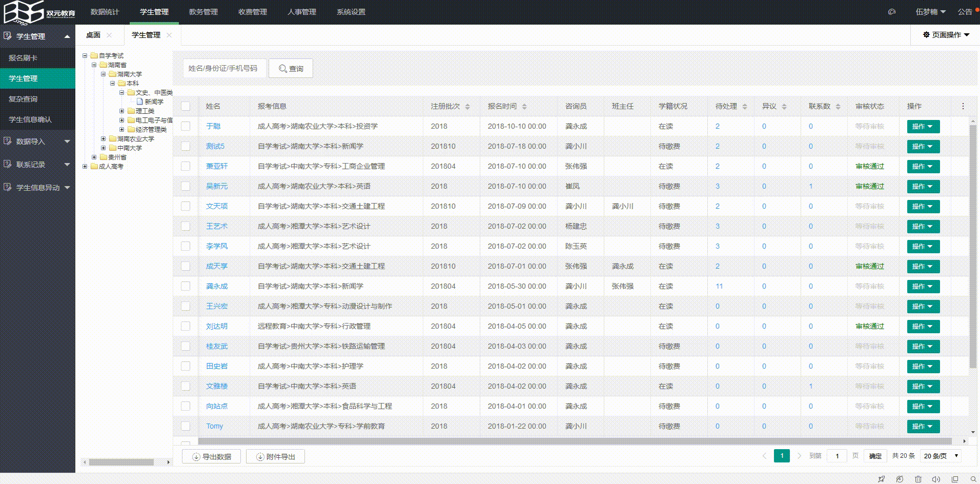The width and height of the screenshot is (980, 484).
Task: Open the 20条/页 page size dropdown
Action: pos(941,456)
